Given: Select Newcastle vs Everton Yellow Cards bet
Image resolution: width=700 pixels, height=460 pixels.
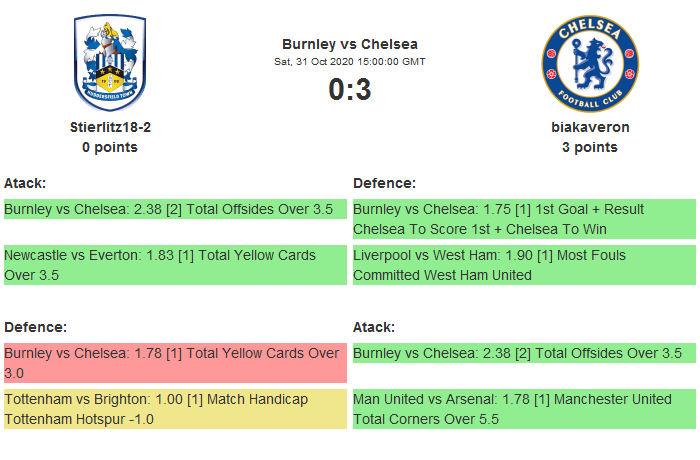Looking at the screenshot, I should tap(175, 265).
